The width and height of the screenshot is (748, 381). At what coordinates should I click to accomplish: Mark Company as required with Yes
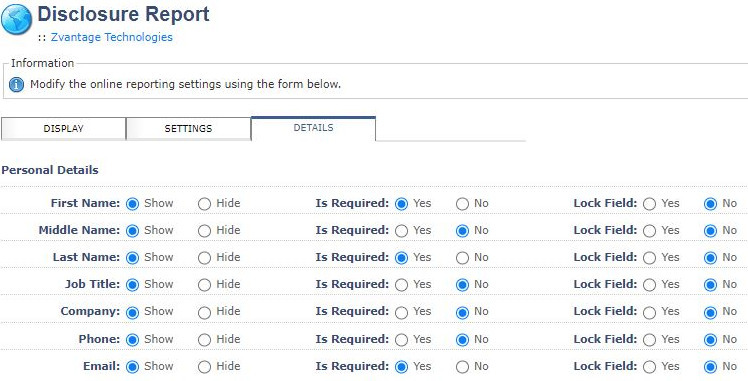tap(402, 313)
